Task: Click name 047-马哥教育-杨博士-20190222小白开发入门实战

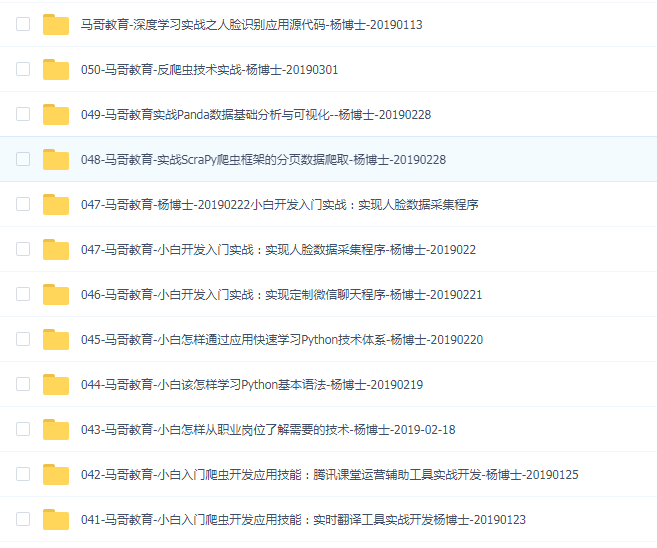Action: point(279,204)
